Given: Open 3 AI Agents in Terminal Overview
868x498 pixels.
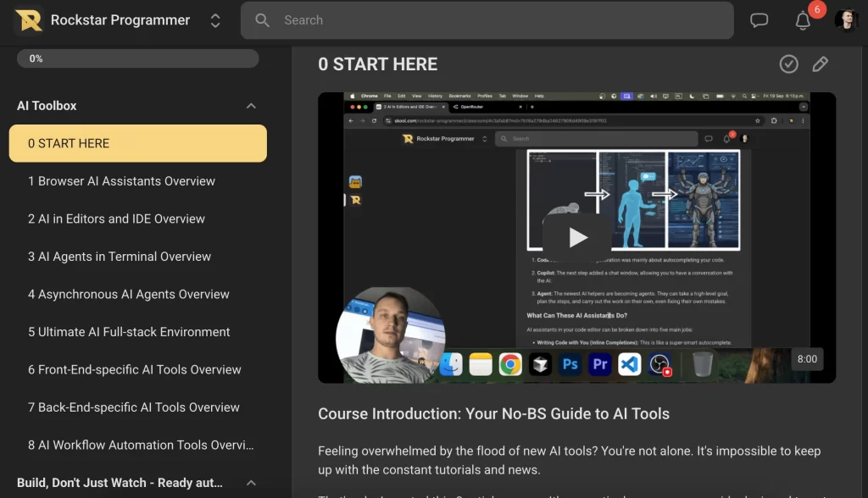Looking at the screenshot, I should [120, 257].
